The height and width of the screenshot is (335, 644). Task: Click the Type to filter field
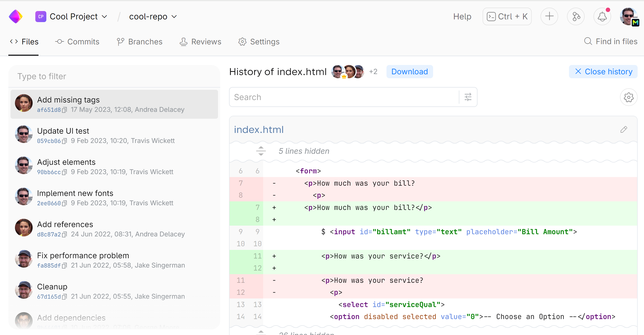(x=114, y=76)
